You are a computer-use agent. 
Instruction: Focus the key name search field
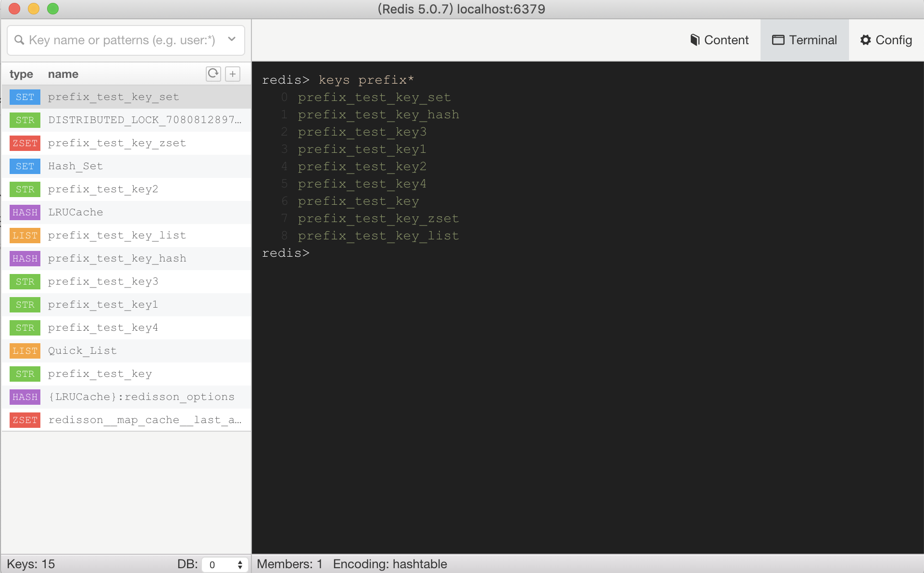tap(126, 40)
